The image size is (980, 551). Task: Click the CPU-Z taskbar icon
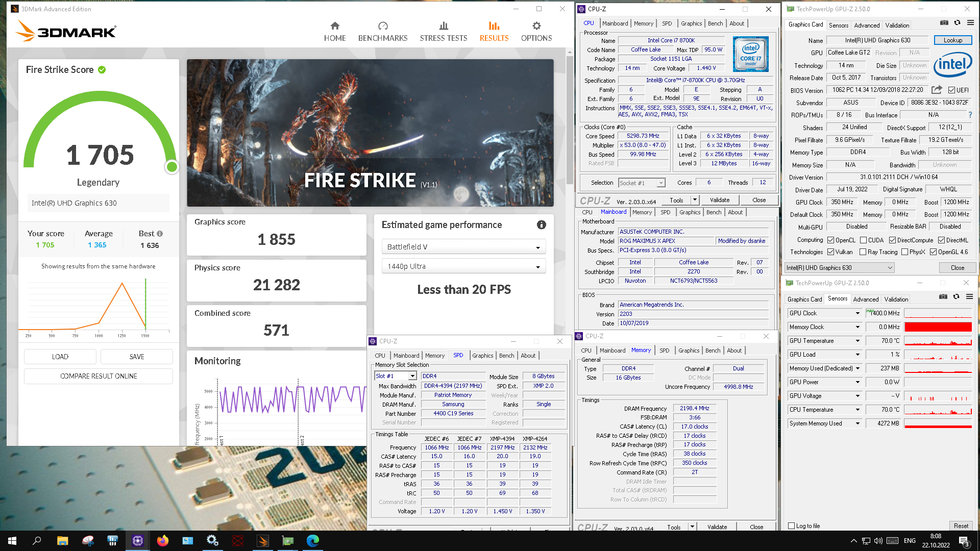point(138,541)
